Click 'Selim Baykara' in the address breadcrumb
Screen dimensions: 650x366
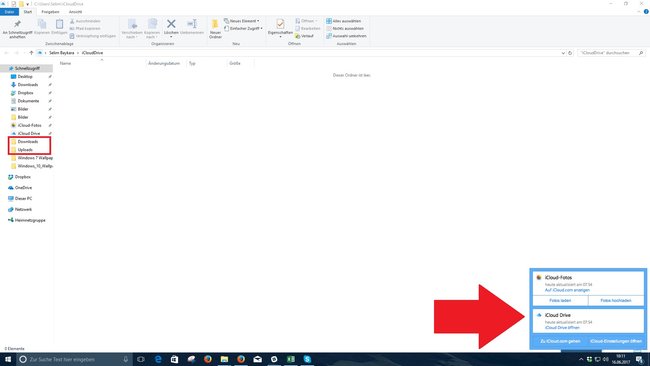[x=61, y=53]
